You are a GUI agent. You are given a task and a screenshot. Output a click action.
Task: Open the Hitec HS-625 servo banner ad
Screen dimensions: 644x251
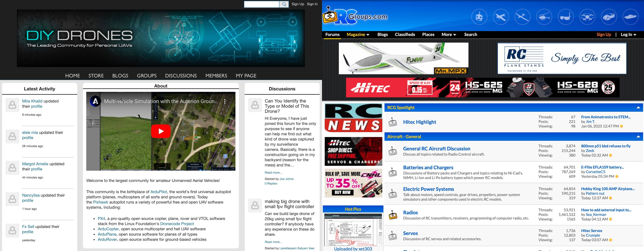coord(483,87)
